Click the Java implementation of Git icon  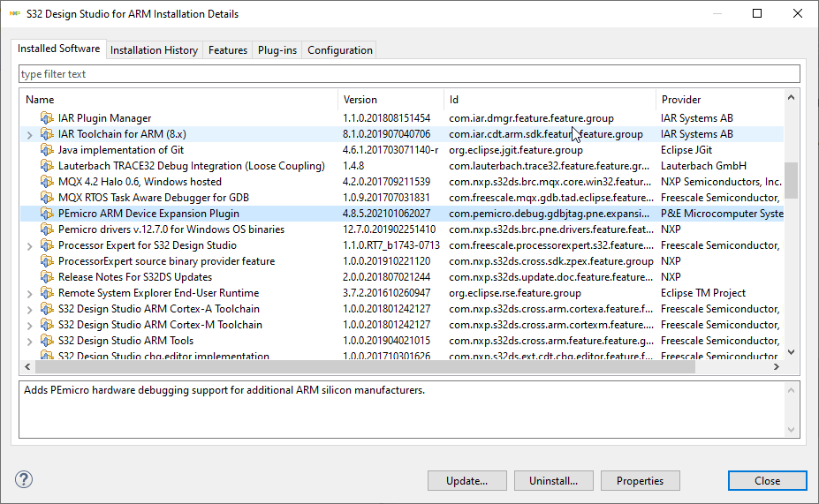tap(47, 150)
